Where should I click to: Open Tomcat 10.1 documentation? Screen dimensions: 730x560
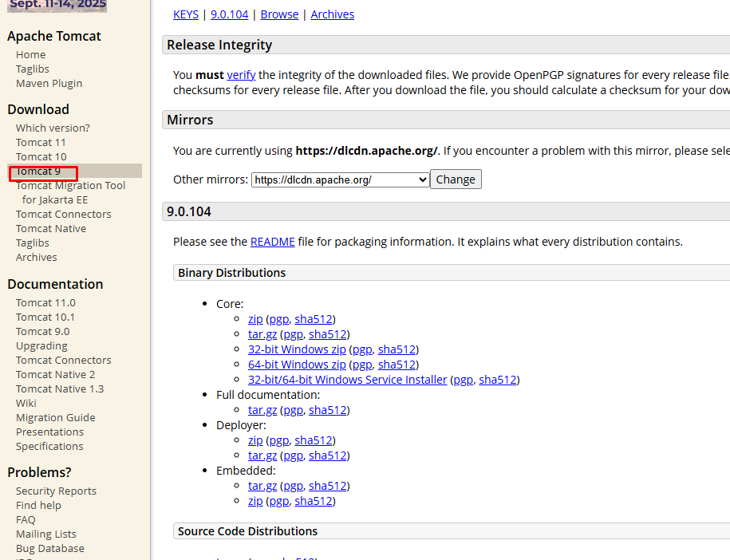(45, 317)
